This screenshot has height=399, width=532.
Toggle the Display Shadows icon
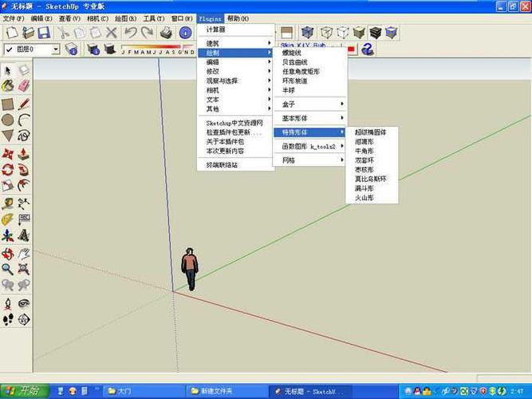109,49
